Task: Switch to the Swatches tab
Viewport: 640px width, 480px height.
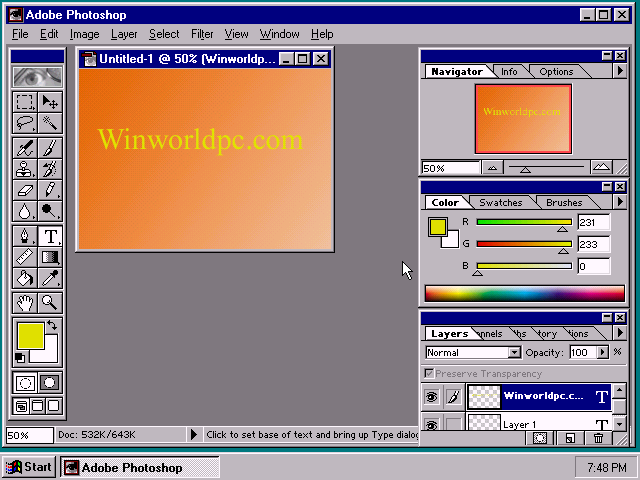Action: coord(500,202)
